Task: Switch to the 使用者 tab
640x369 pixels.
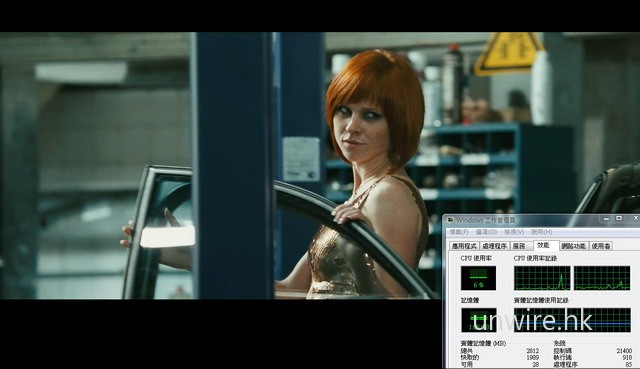Action: tap(601, 246)
